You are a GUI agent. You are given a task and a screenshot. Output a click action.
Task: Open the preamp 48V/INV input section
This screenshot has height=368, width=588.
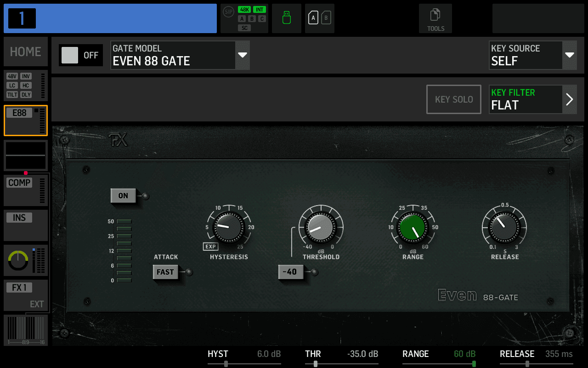[26, 86]
